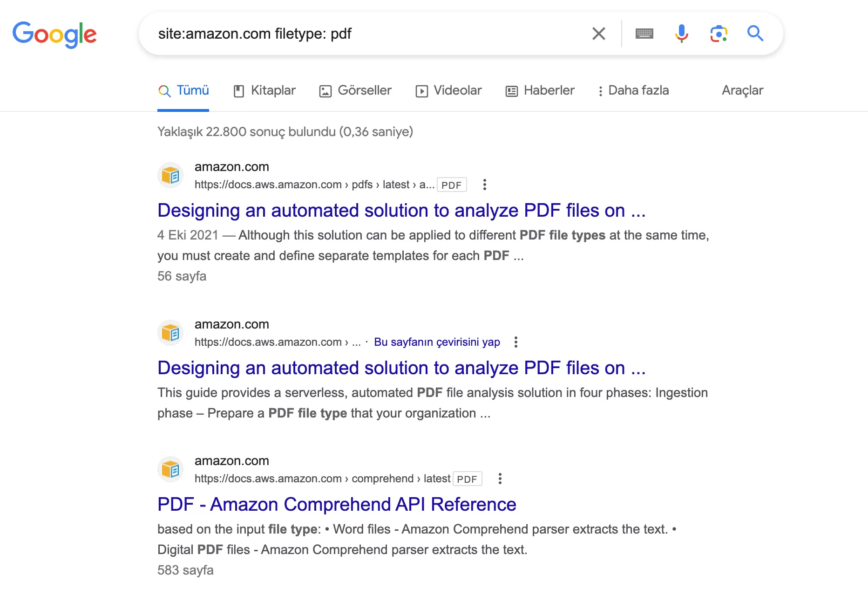Switch to the Görseller tab

(x=355, y=90)
